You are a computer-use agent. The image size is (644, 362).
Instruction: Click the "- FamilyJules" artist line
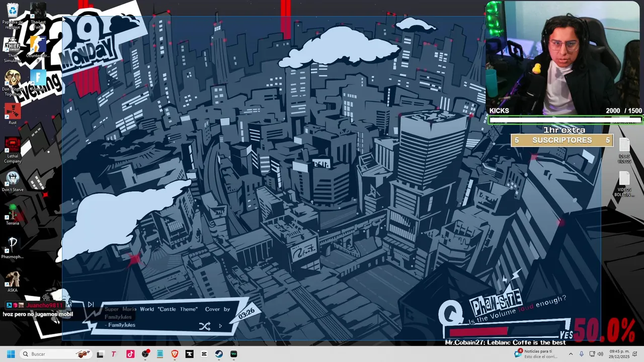click(120, 325)
